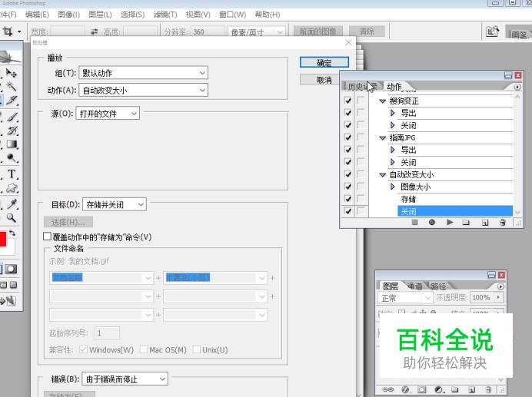Screen dimensions: 532x397
Task: Click the 清除 button in options bar
Action: click(367, 31)
